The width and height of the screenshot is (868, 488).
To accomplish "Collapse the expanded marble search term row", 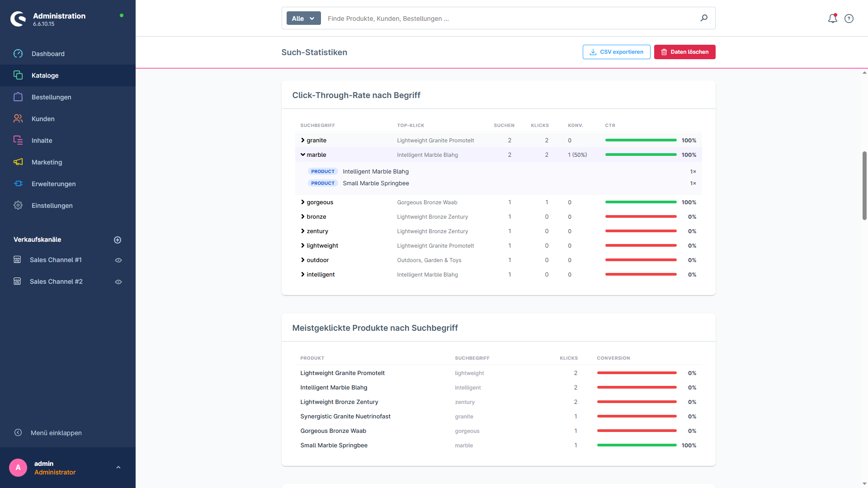I will (x=303, y=155).
